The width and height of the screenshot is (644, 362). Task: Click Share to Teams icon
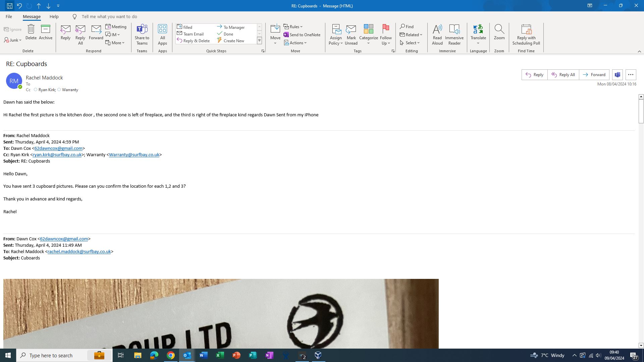tap(142, 29)
